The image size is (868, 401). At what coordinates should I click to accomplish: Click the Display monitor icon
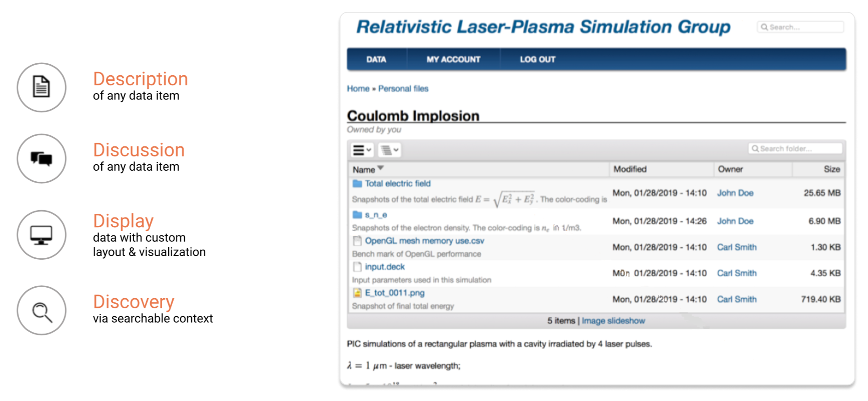click(x=41, y=235)
